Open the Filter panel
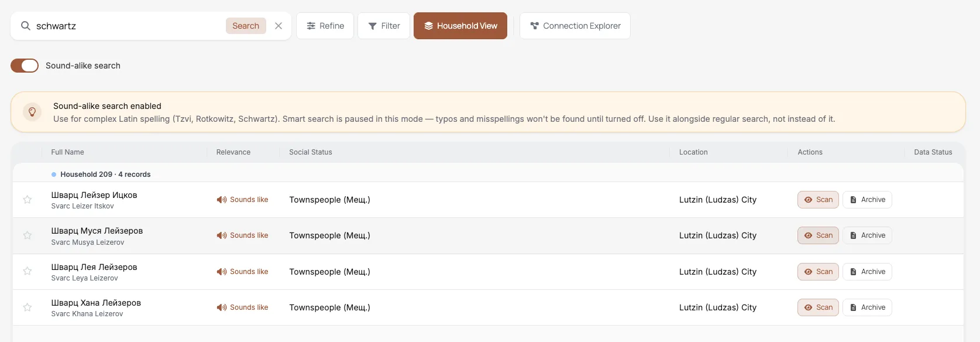Image resolution: width=980 pixels, height=342 pixels. click(384, 26)
